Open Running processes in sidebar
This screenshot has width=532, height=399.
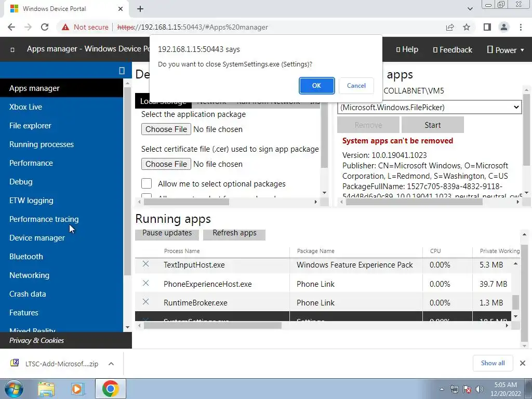tap(61, 144)
